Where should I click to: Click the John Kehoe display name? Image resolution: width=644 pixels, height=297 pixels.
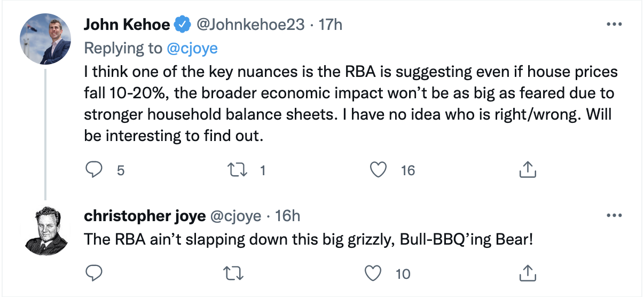pyautogui.click(x=127, y=25)
